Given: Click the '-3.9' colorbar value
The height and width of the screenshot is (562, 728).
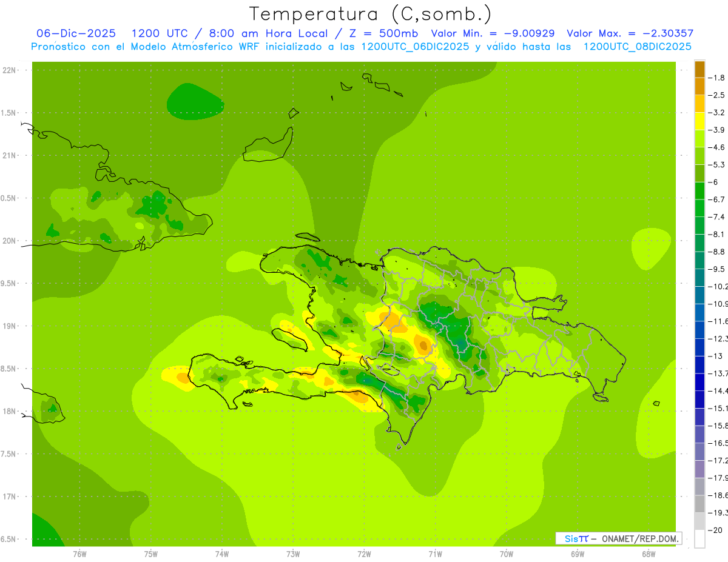Looking at the screenshot, I should tap(717, 130).
